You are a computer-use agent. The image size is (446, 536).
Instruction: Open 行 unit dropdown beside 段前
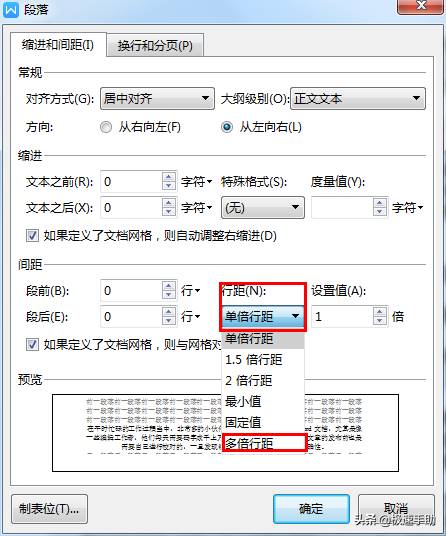click(x=191, y=291)
